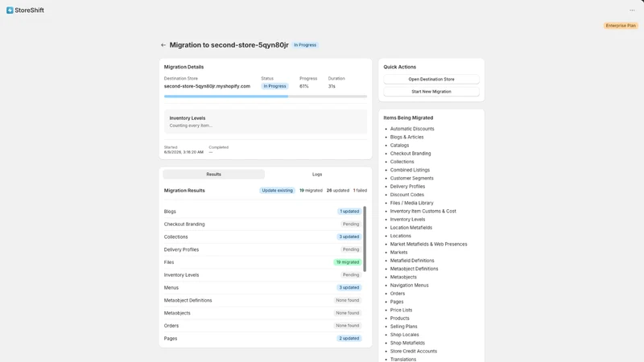Click Discount Codes in items list
Image resolution: width=644 pixels, height=362 pixels.
pyautogui.click(x=407, y=195)
